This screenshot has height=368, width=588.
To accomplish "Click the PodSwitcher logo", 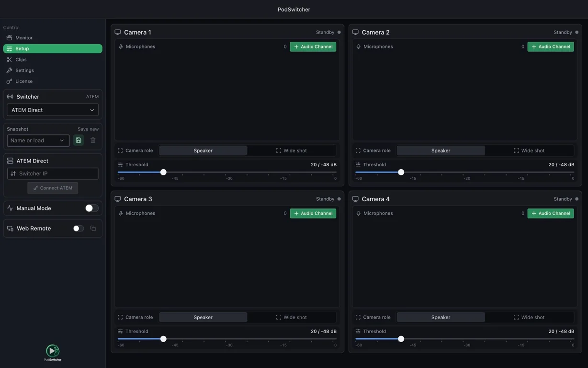I will pos(53,353).
